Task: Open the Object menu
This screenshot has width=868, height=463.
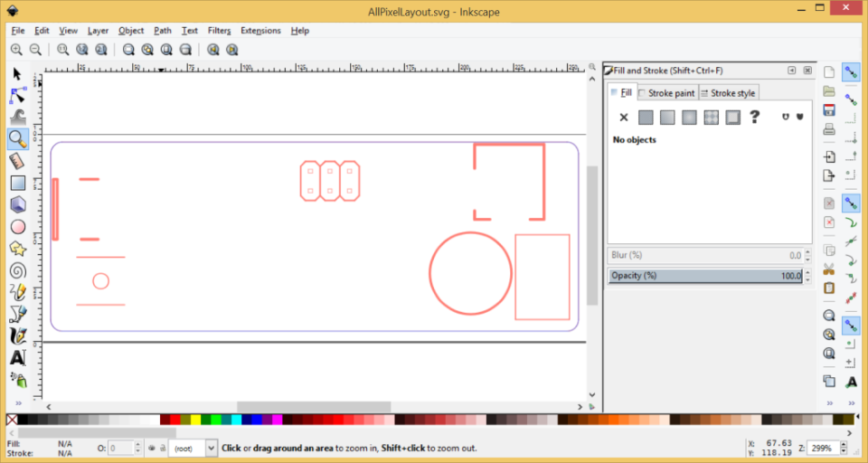Action: click(130, 31)
